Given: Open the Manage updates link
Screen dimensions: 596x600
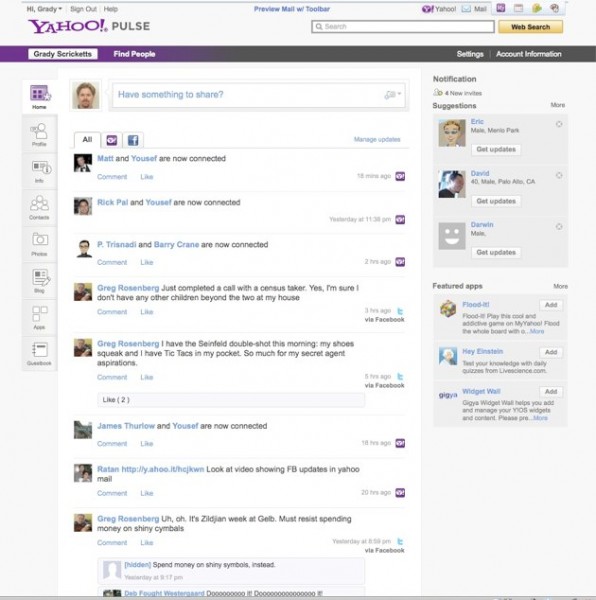Looking at the screenshot, I should [x=377, y=139].
